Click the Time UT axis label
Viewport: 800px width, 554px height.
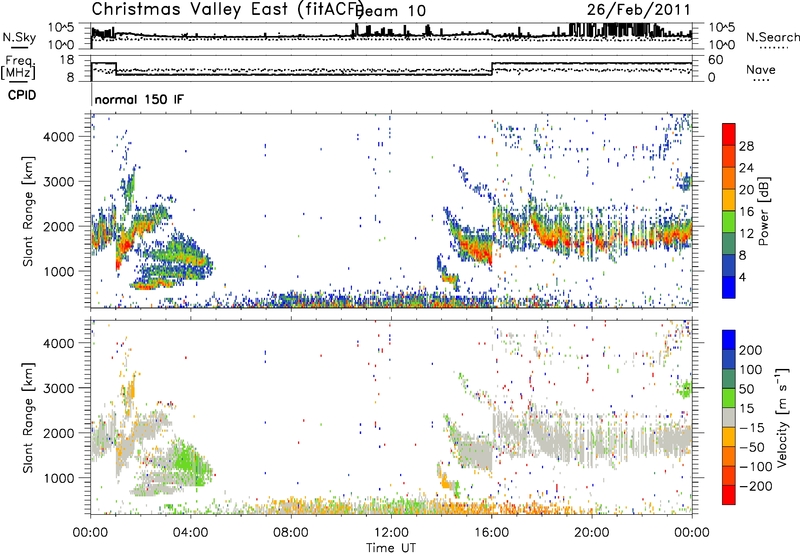tap(391, 547)
